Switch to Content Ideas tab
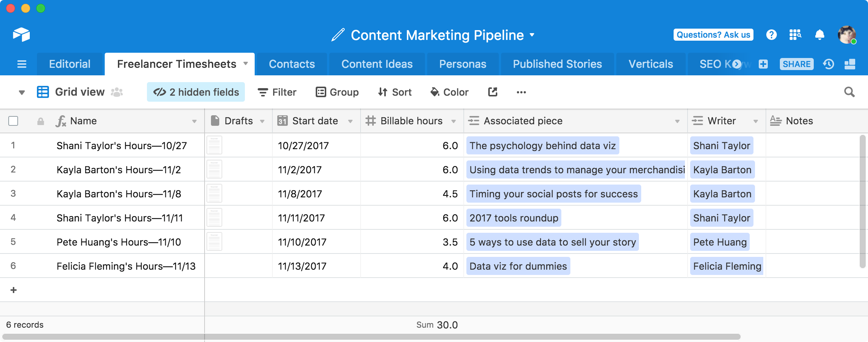Screen dimensions: 868x342 click(x=377, y=64)
